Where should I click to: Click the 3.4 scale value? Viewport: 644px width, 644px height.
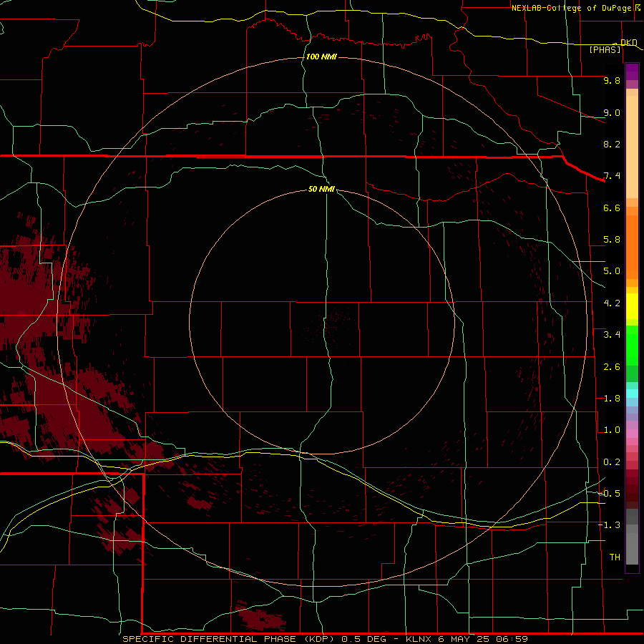click(612, 335)
